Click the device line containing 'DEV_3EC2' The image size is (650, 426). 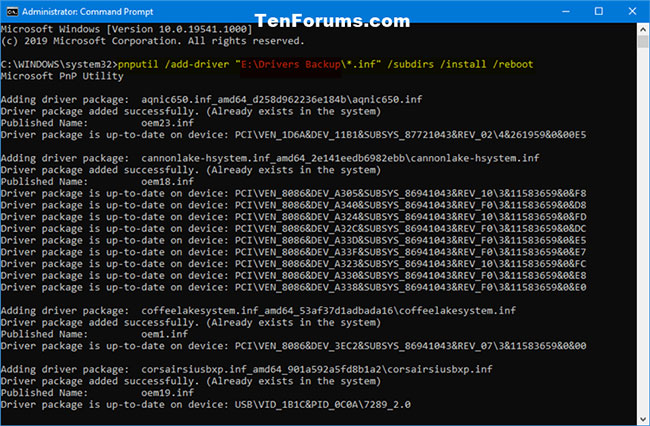click(x=293, y=346)
